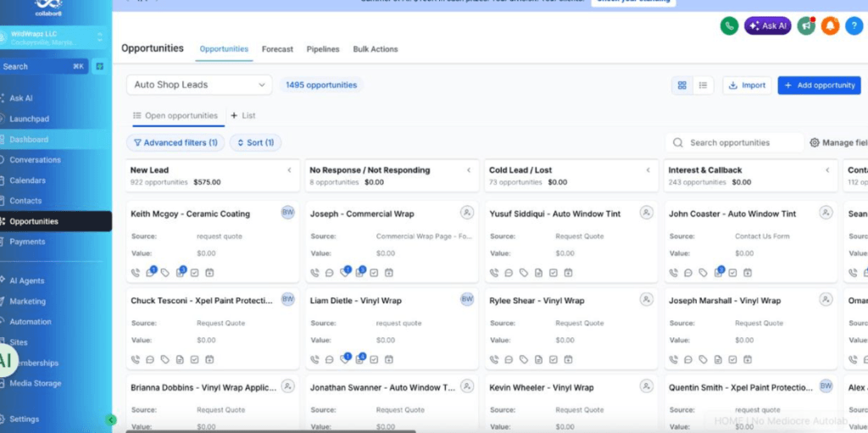Assign owner on Joseph Commercial Wrap card
The height and width of the screenshot is (433, 868).
[x=467, y=213]
